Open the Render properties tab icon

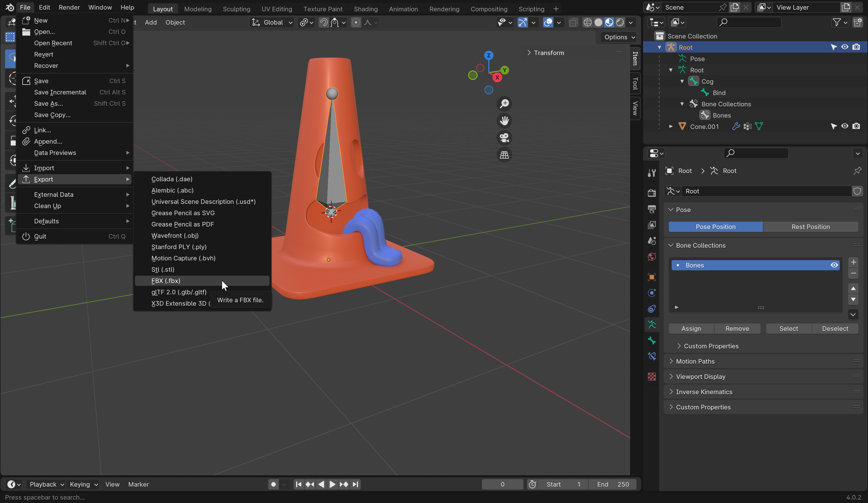point(651,193)
